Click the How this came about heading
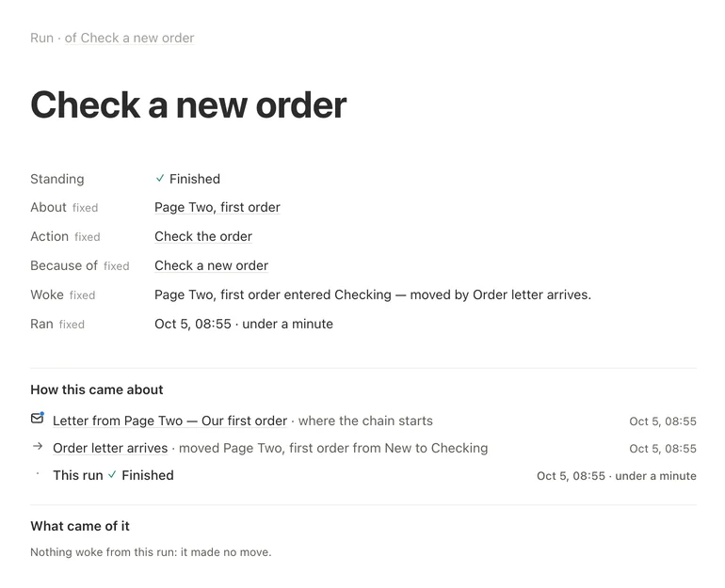Screen dimensions: 725x588 pos(97,389)
